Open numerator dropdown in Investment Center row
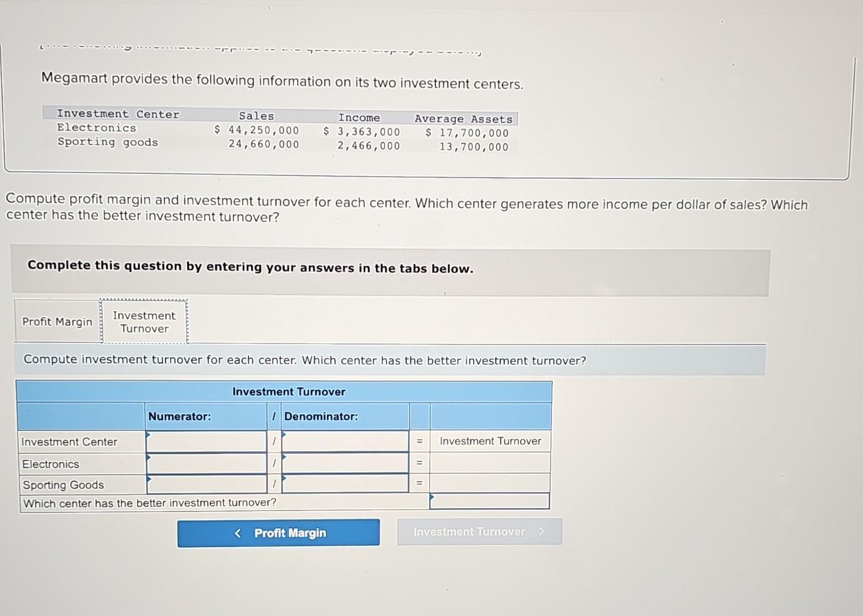This screenshot has width=863, height=616. [206, 441]
